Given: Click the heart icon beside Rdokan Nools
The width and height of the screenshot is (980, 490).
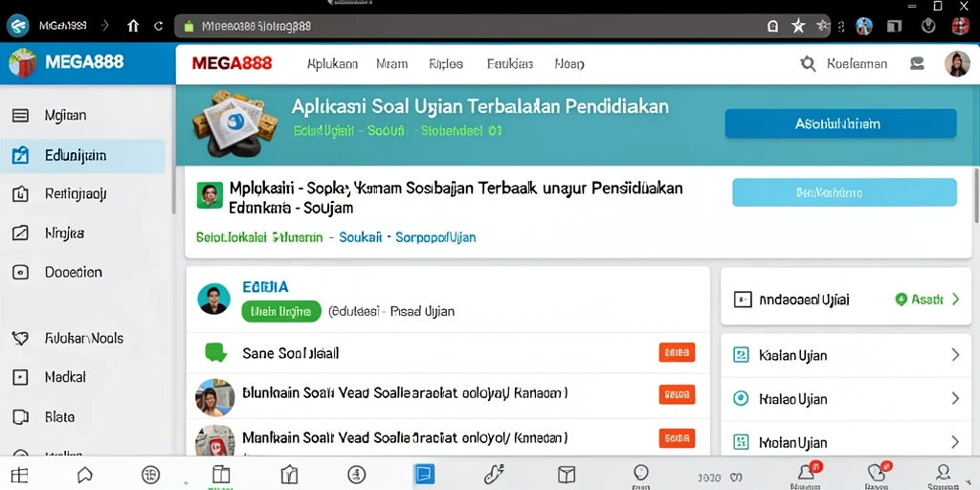Looking at the screenshot, I should click(21, 338).
